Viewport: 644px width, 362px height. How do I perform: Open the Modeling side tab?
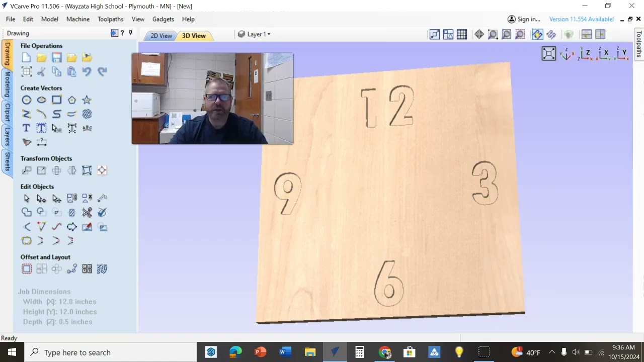pyautogui.click(x=8, y=84)
